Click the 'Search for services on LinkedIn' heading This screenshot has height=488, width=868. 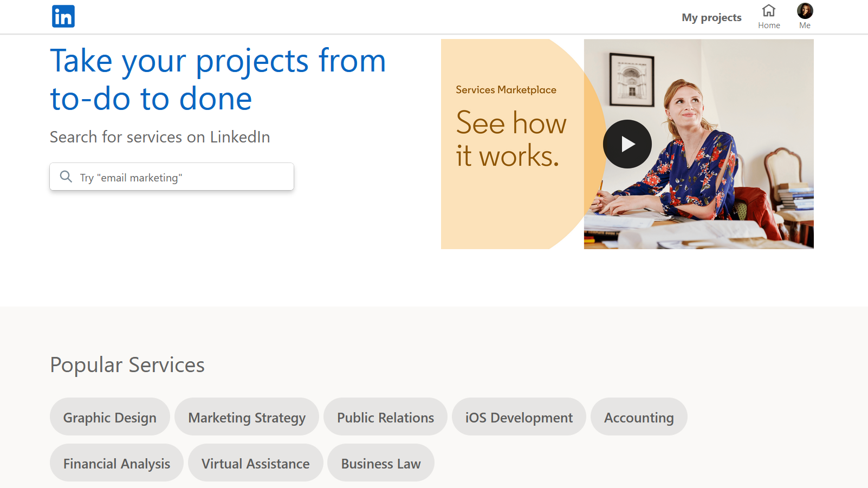[160, 137]
